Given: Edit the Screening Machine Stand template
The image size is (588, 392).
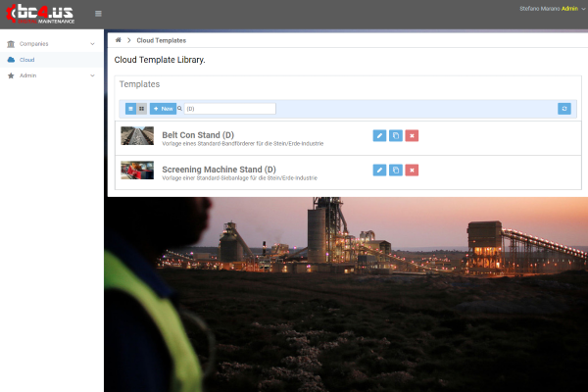Looking at the screenshot, I should pos(379,170).
